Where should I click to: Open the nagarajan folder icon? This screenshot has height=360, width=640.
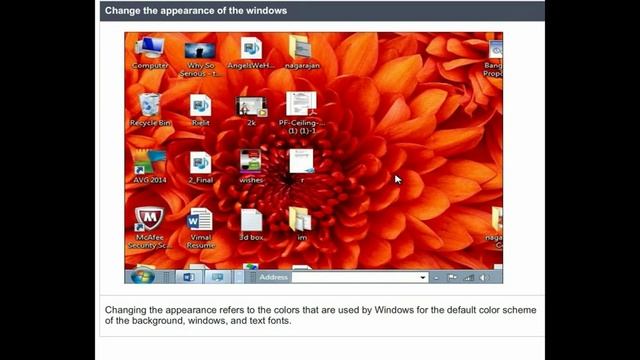click(x=301, y=52)
